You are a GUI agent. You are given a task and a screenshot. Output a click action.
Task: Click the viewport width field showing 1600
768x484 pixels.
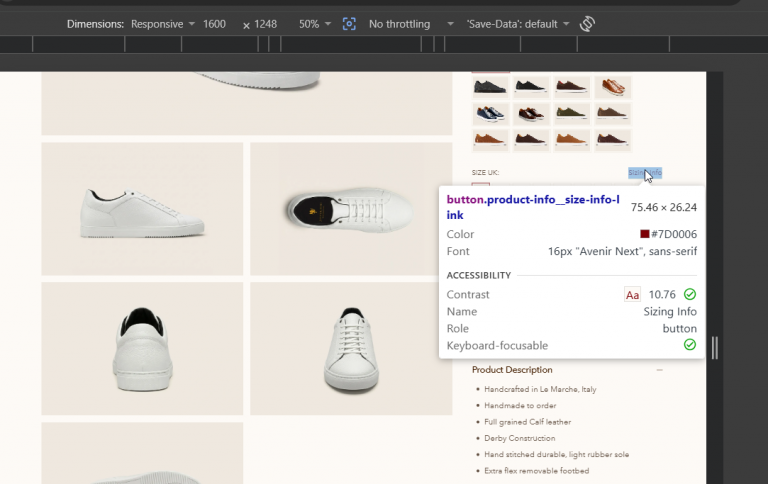coord(215,24)
